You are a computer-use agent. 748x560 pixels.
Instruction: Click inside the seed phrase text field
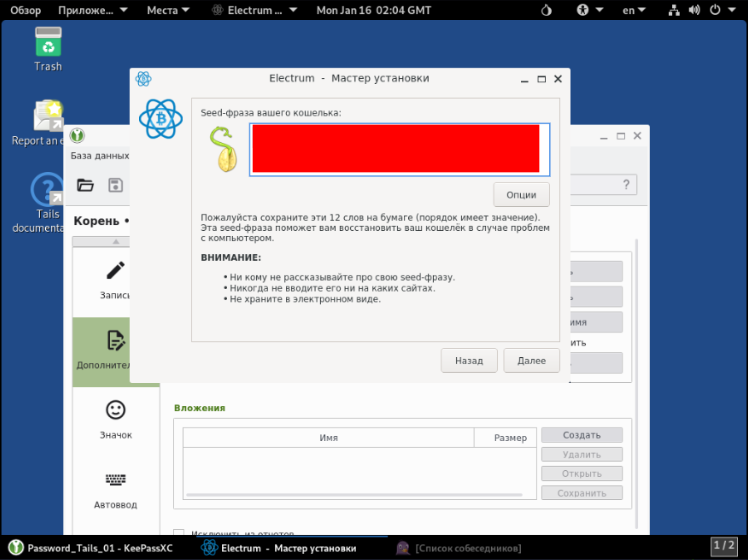click(396, 149)
